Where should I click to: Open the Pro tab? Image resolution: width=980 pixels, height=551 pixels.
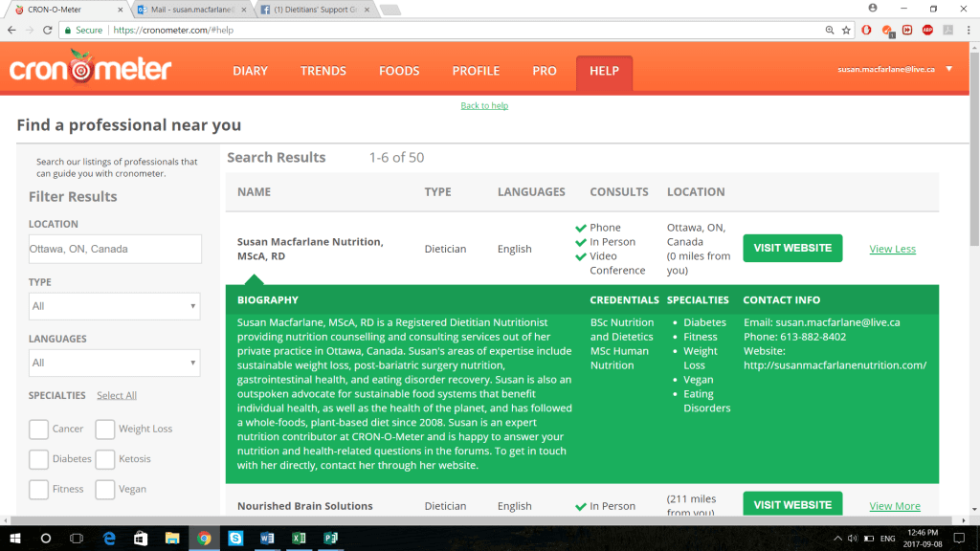point(545,71)
